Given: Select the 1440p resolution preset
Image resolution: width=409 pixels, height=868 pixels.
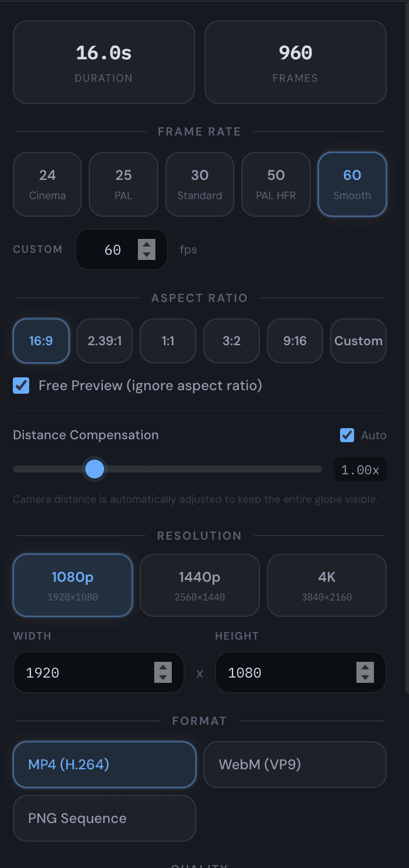Looking at the screenshot, I should point(199,585).
